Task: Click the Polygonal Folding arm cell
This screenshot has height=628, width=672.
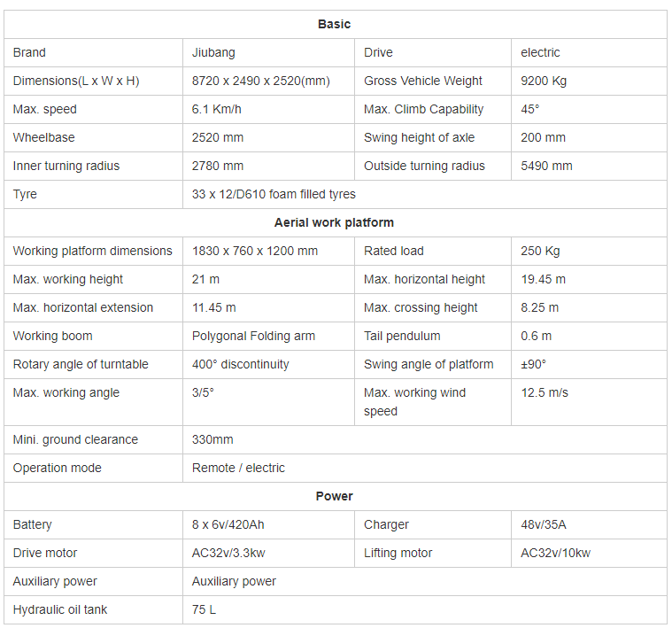Action: pos(253,336)
